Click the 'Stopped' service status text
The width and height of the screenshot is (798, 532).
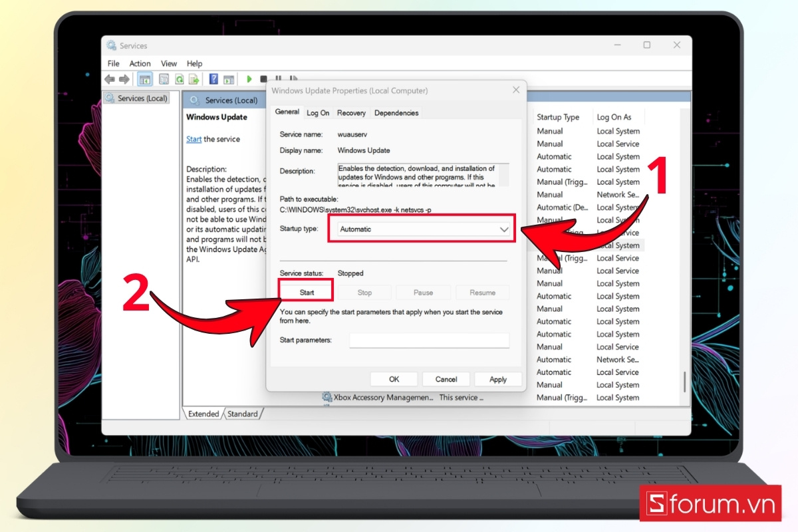pos(350,273)
